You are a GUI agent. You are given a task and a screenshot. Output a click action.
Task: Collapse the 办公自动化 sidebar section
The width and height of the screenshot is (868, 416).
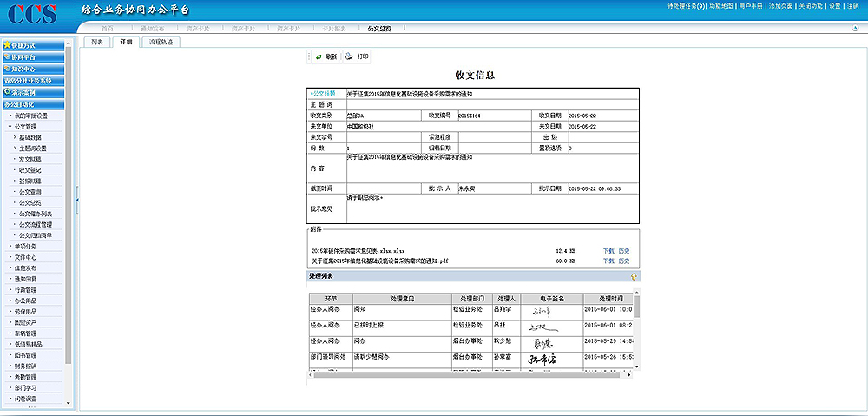tap(33, 104)
